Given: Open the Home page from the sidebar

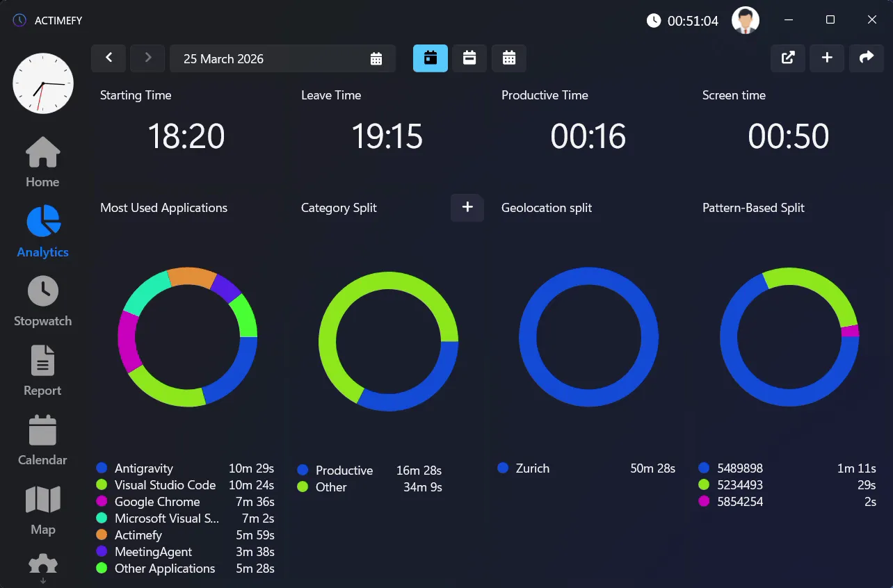Looking at the screenshot, I should [42, 161].
